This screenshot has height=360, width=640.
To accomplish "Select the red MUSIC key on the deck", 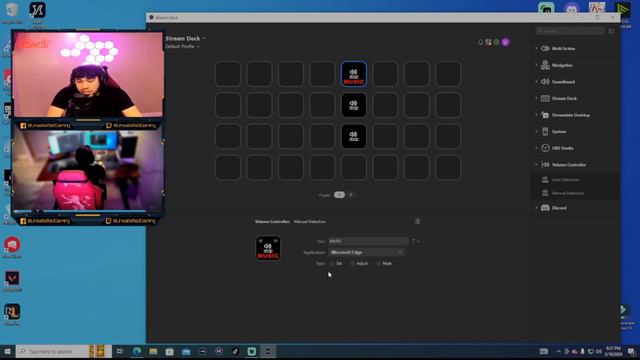I will click(353, 74).
